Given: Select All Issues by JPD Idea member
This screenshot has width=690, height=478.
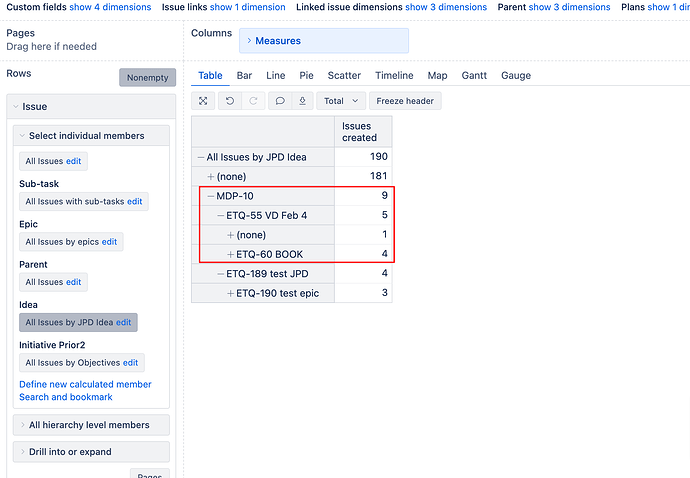Looking at the screenshot, I should click(x=69, y=322).
